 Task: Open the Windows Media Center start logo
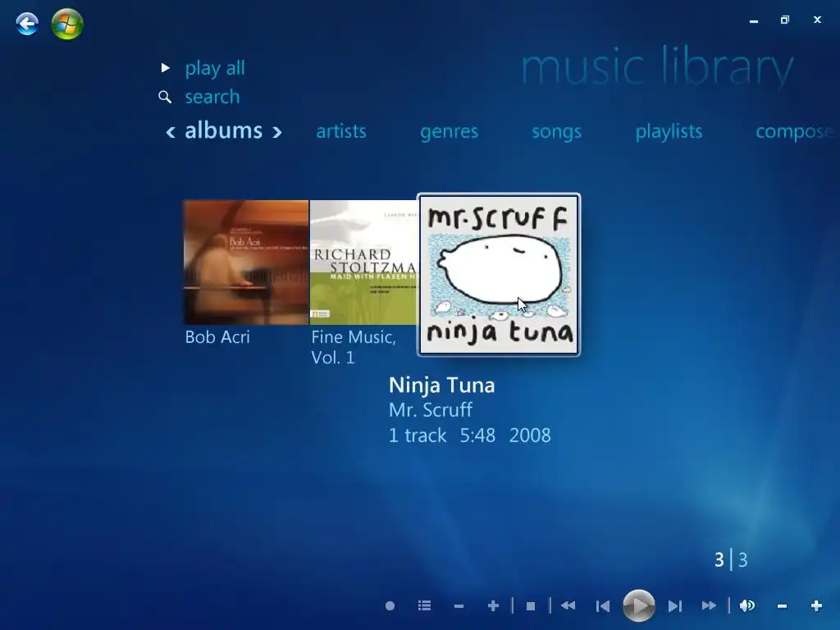(x=67, y=24)
